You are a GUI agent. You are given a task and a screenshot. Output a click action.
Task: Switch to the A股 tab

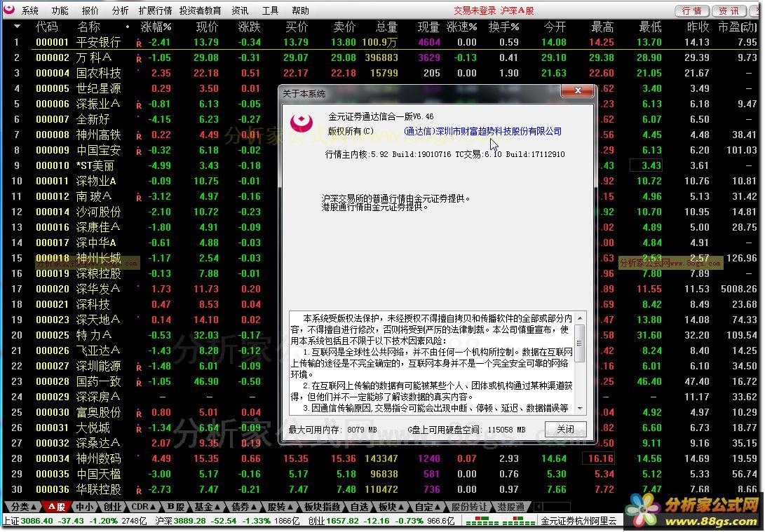coord(57,507)
